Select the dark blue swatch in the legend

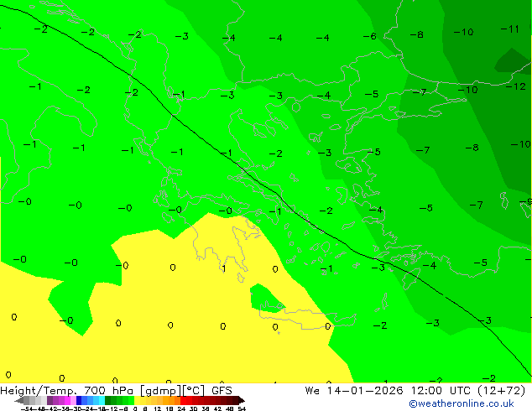click(79, 400)
